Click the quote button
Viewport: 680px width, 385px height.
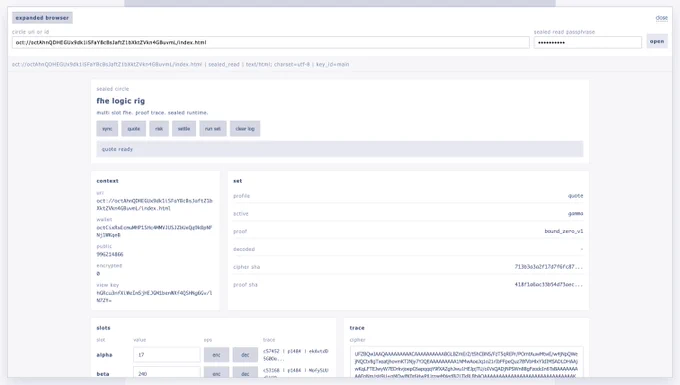(x=134, y=129)
